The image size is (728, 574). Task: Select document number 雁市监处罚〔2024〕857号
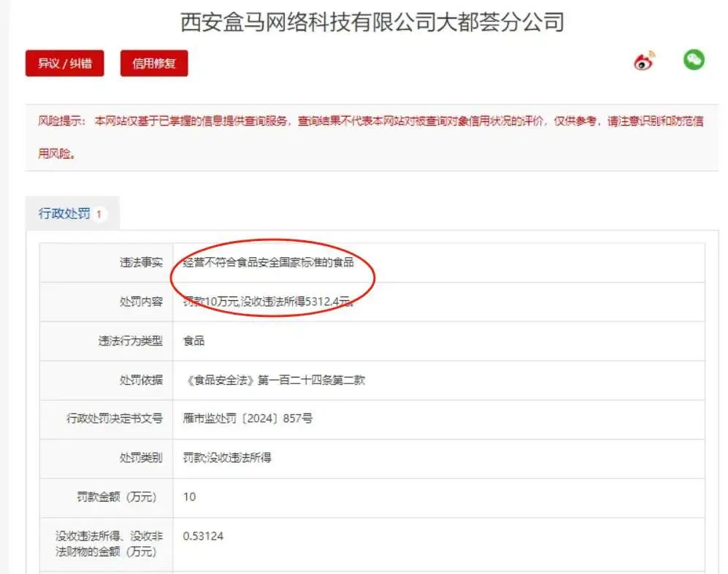click(248, 418)
